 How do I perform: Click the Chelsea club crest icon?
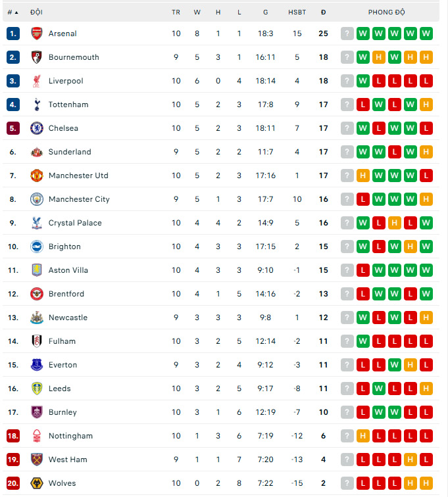tap(37, 128)
